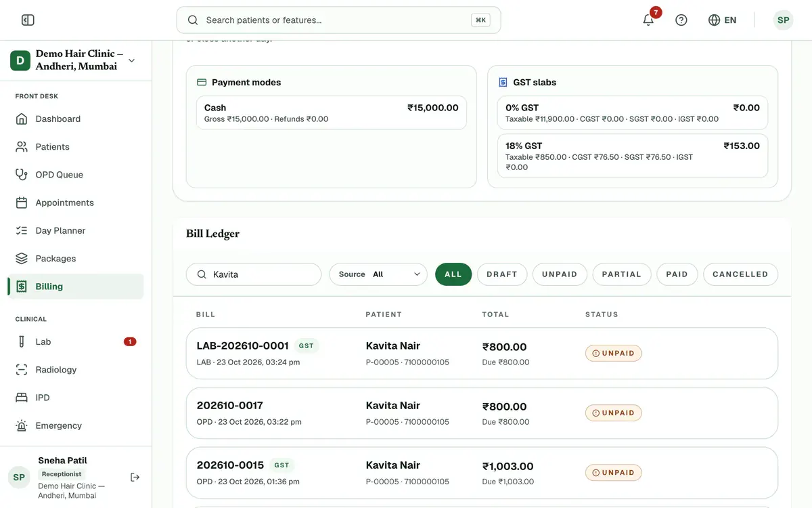Click UNPAID status of bill 202610-0017
Screen dimensions: 812x508
[613, 413]
